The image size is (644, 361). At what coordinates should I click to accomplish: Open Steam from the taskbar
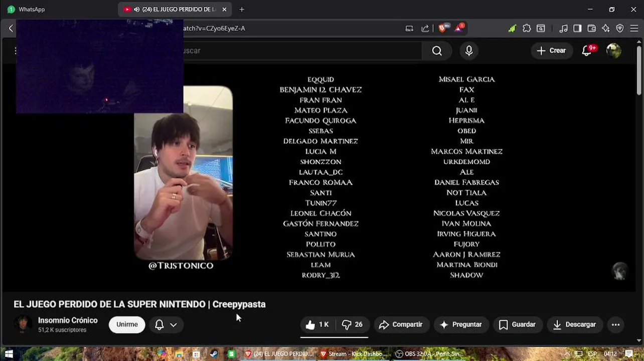click(214, 354)
